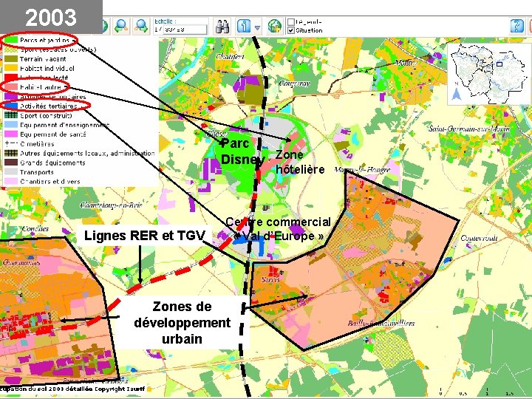Select Activités tertiaires legend entry
The image size is (532, 399).
point(49,106)
